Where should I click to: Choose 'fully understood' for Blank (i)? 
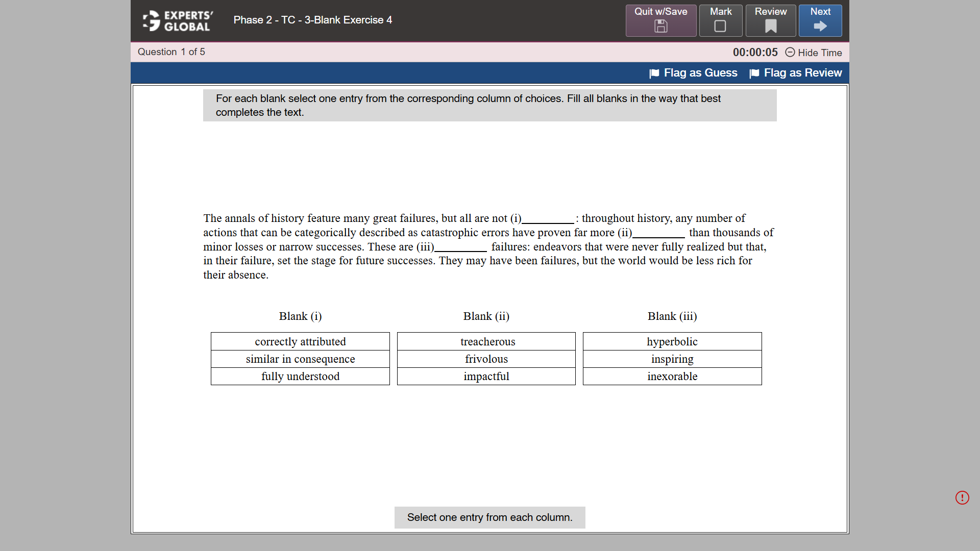tap(300, 376)
